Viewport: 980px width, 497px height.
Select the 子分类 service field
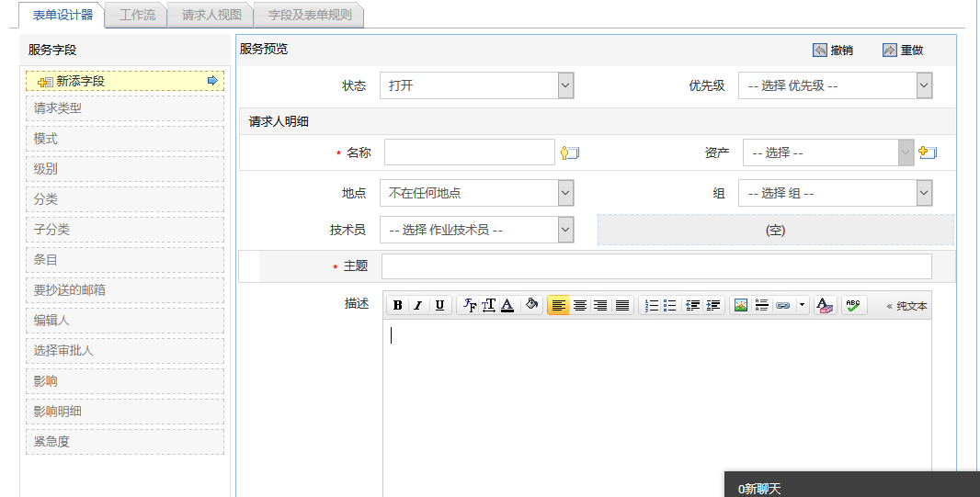coord(125,229)
